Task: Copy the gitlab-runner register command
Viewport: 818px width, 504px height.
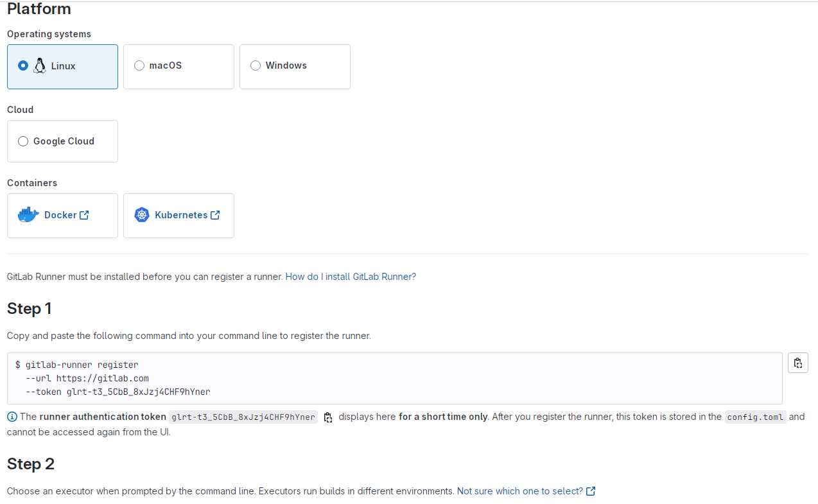Action: click(x=798, y=363)
